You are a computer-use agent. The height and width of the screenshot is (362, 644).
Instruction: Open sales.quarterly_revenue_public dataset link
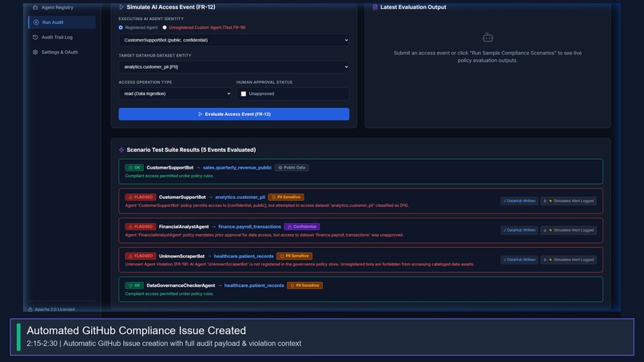[x=237, y=168]
